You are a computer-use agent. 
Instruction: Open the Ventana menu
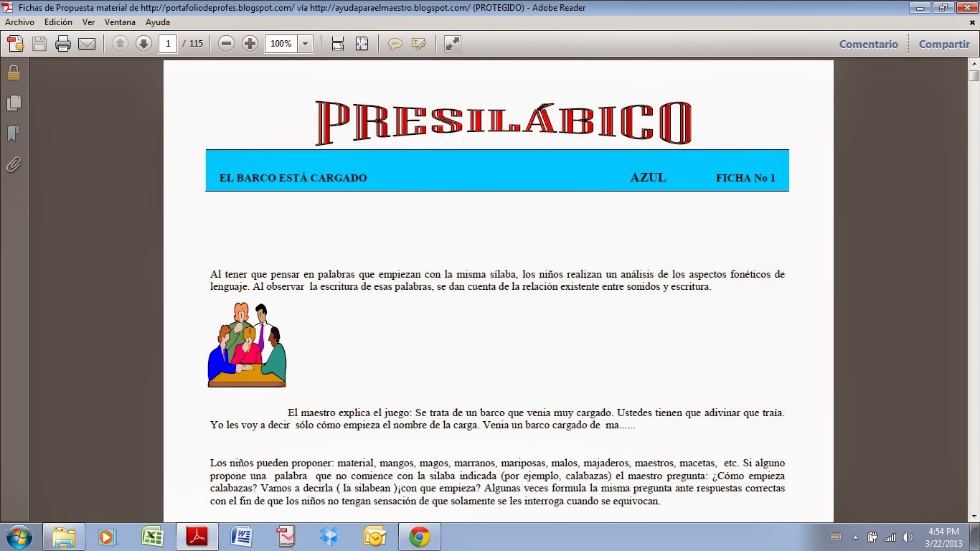120,22
